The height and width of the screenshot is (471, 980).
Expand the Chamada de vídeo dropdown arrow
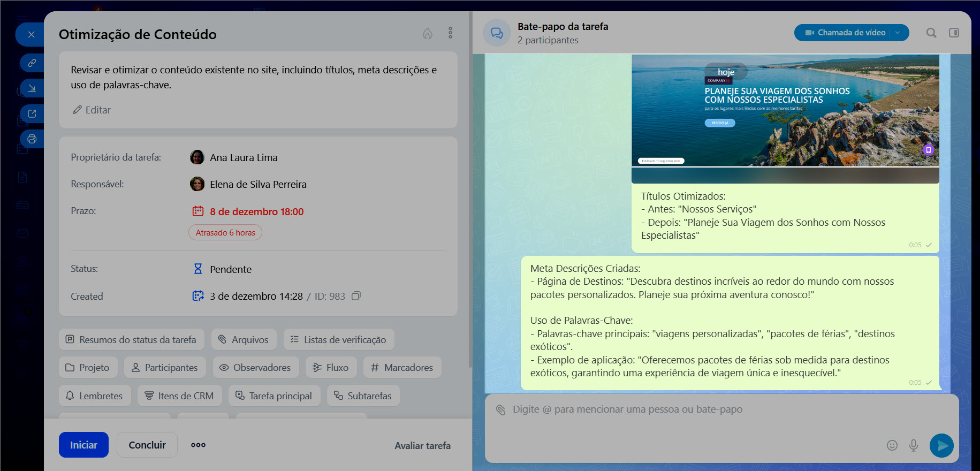tap(898, 33)
